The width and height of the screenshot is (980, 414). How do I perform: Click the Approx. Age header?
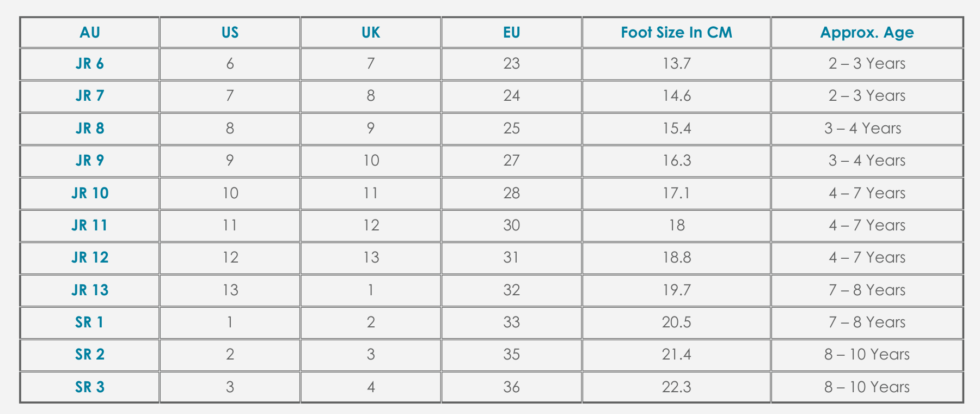coord(867,33)
